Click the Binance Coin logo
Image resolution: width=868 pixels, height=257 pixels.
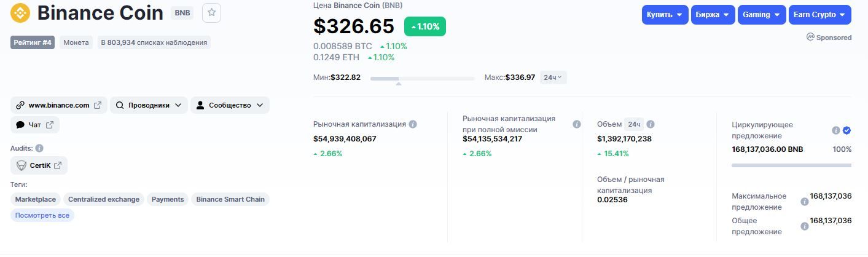click(20, 12)
